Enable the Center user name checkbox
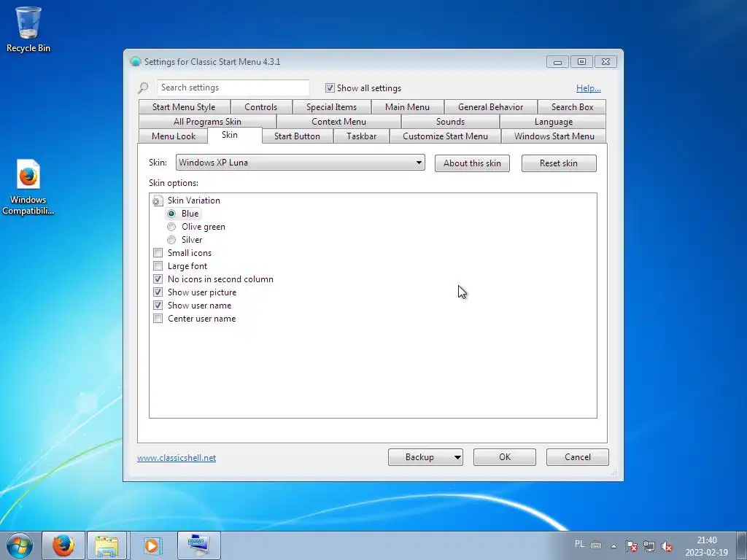 pyautogui.click(x=158, y=319)
